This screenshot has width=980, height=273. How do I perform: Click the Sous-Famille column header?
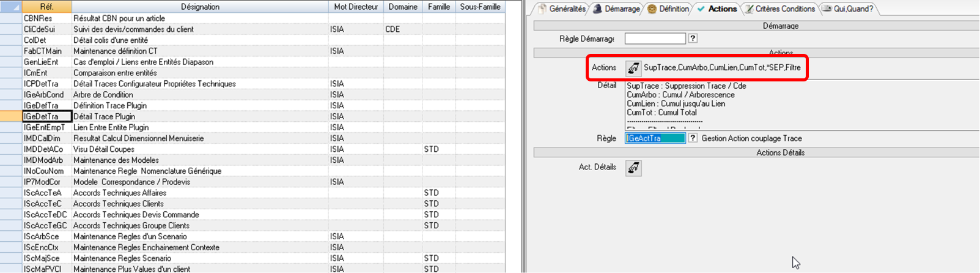tap(480, 7)
